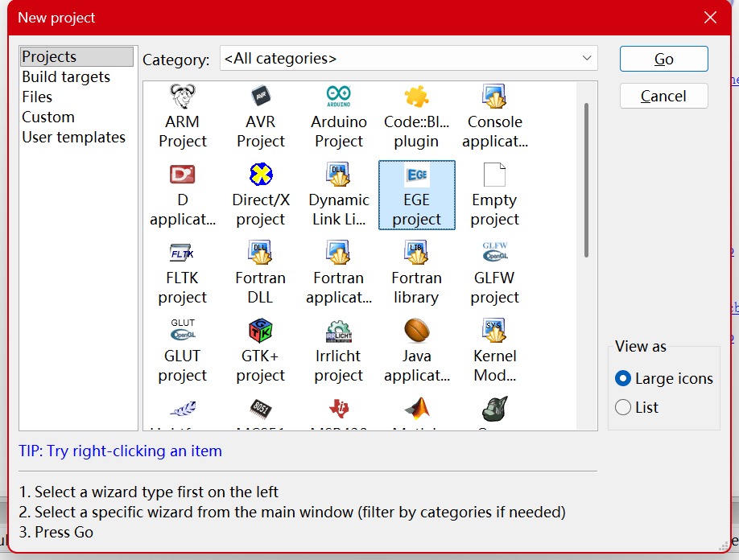Select the EGE project icon
739x560 pixels.
pyautogui.click(x=416, y=176)
